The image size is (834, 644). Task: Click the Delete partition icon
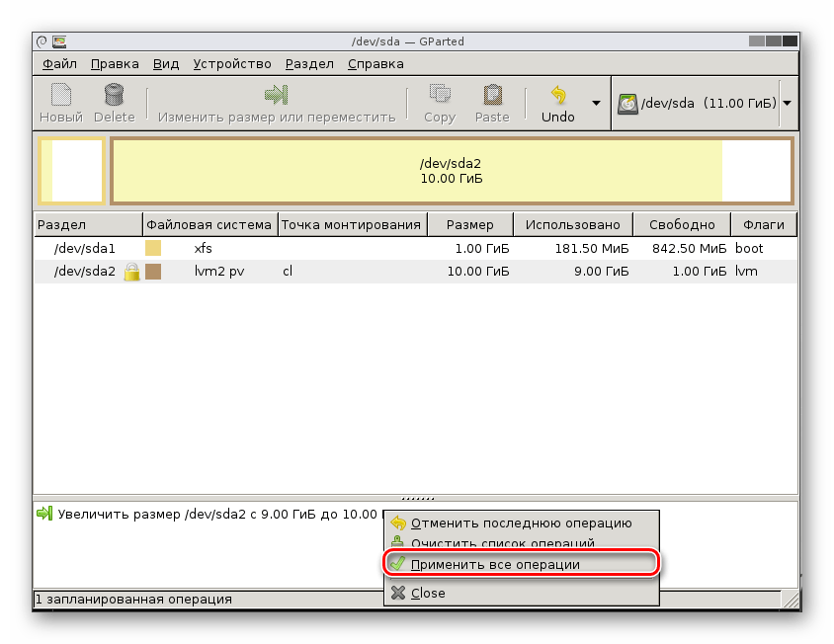click(x=114, y=103)
